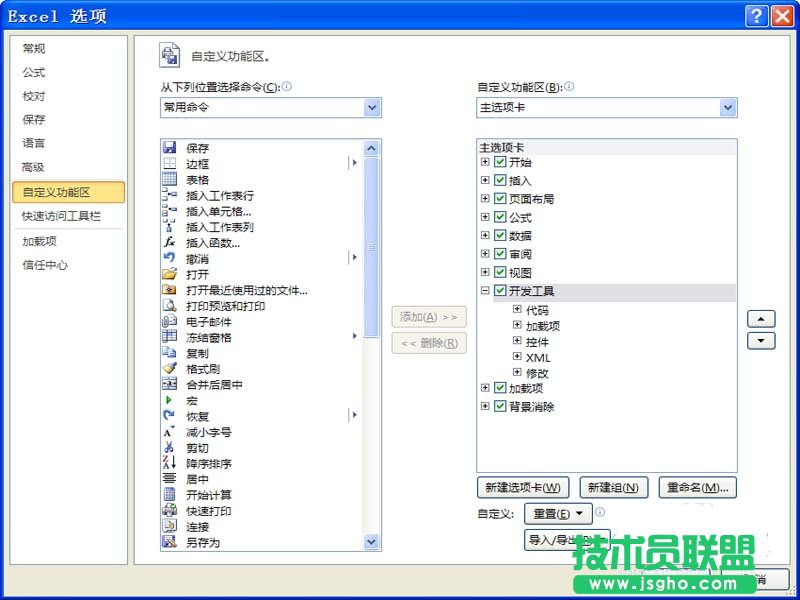Click the 电子邮件 command icon

(169, 321)
